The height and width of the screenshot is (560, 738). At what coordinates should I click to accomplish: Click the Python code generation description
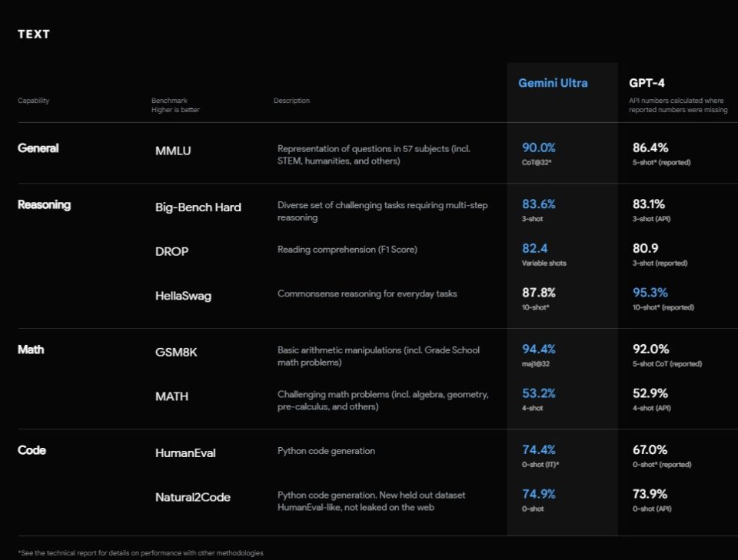[x=326, y=451]
